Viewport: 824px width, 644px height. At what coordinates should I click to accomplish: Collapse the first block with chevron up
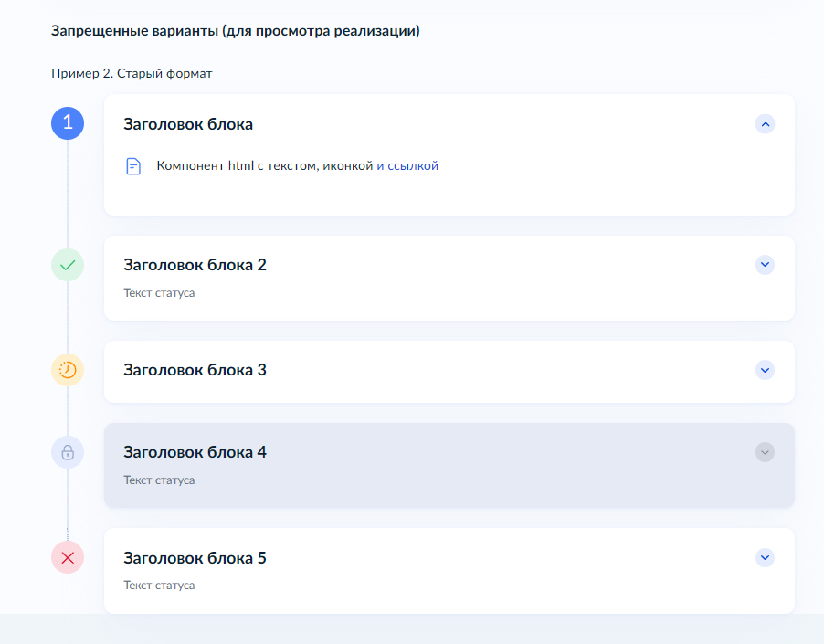(x=766, y=123)
